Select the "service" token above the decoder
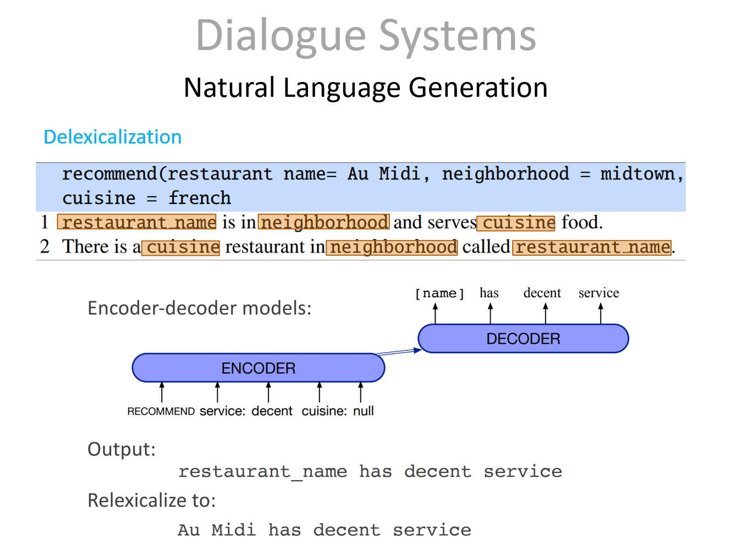Image resolution: width=731 pixels, height=560 pixels. tap(599, 293)
